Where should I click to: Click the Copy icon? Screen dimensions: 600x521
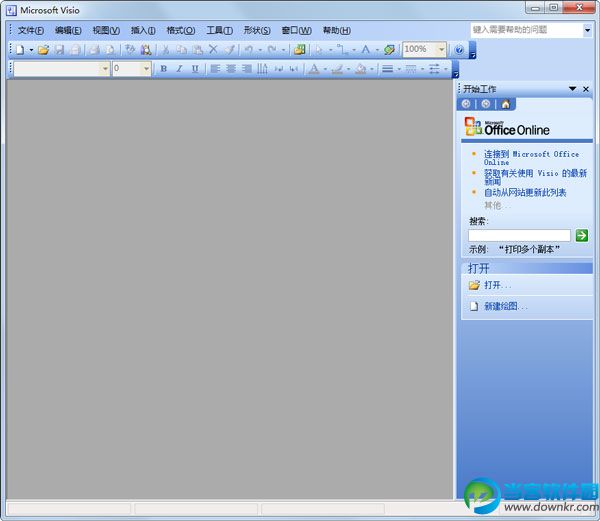pyautogui.click(x=182, y=50)
